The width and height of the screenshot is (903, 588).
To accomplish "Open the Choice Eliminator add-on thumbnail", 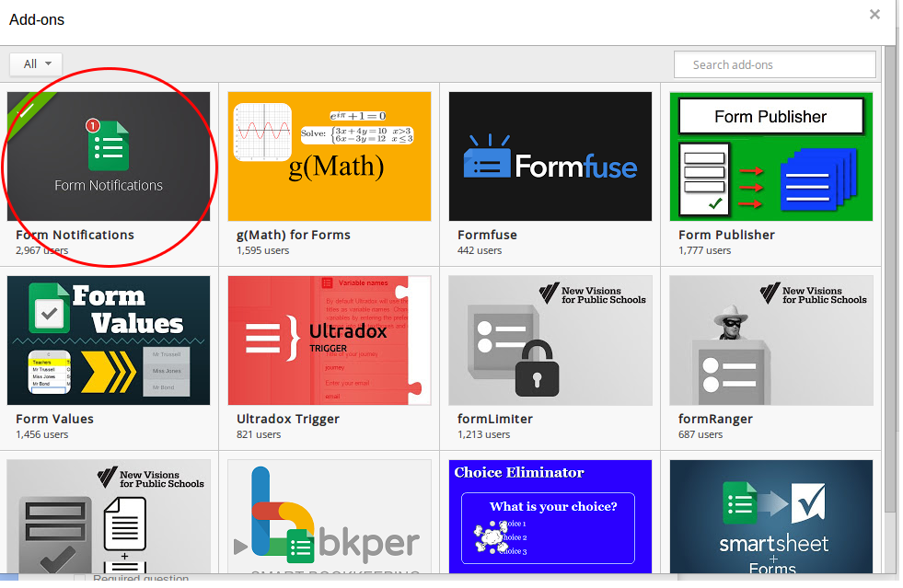I will 550,516.
